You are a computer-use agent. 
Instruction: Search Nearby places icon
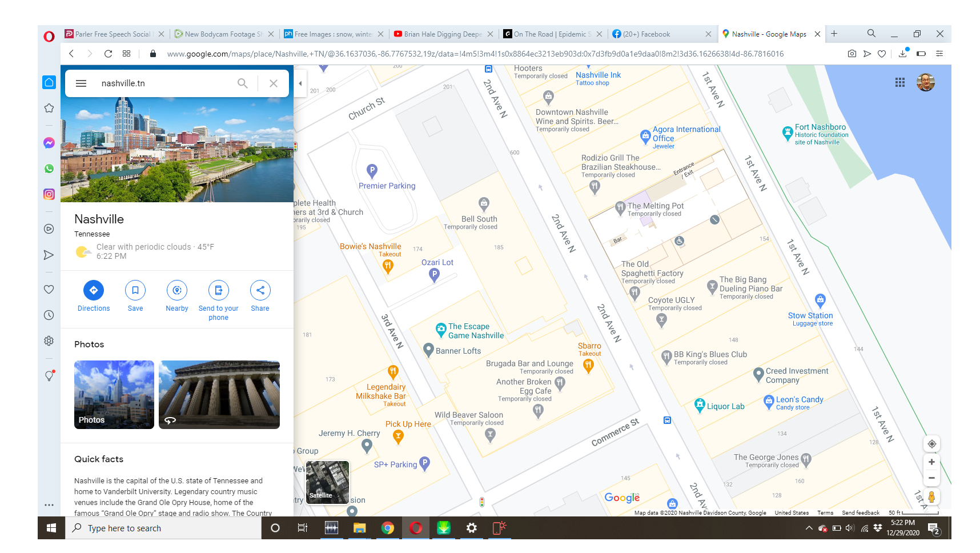177,290
